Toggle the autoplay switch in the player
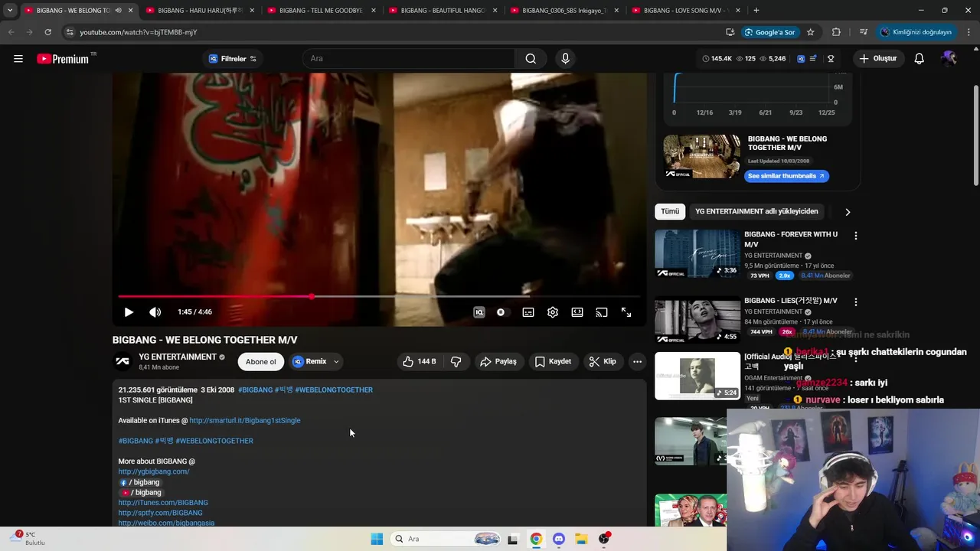Viewport: 980px width, 551px height. (x=501, y=312)
